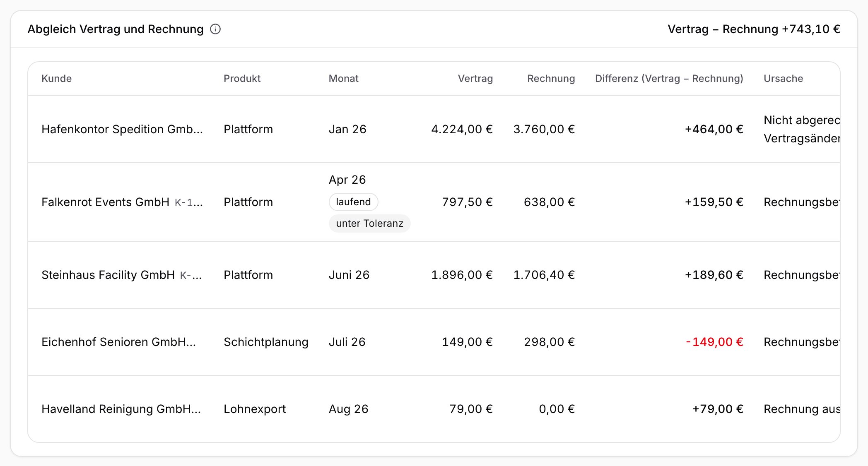Select the Havelland Reinigung GmbH entry
This screenshot has width=868, height=466.
coord(434,409)
